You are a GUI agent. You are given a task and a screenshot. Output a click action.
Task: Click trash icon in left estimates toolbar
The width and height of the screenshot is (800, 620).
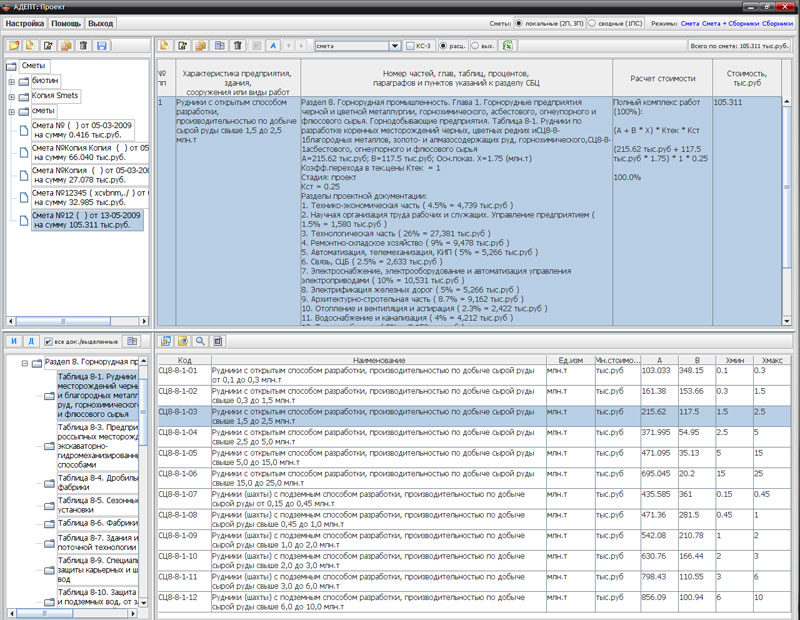click(x=84, y=45)
